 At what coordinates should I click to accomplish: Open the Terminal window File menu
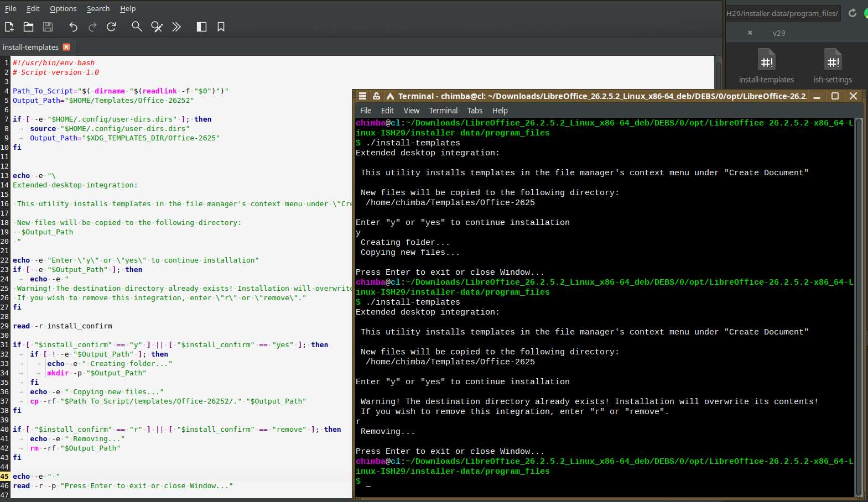coord(366,111)
